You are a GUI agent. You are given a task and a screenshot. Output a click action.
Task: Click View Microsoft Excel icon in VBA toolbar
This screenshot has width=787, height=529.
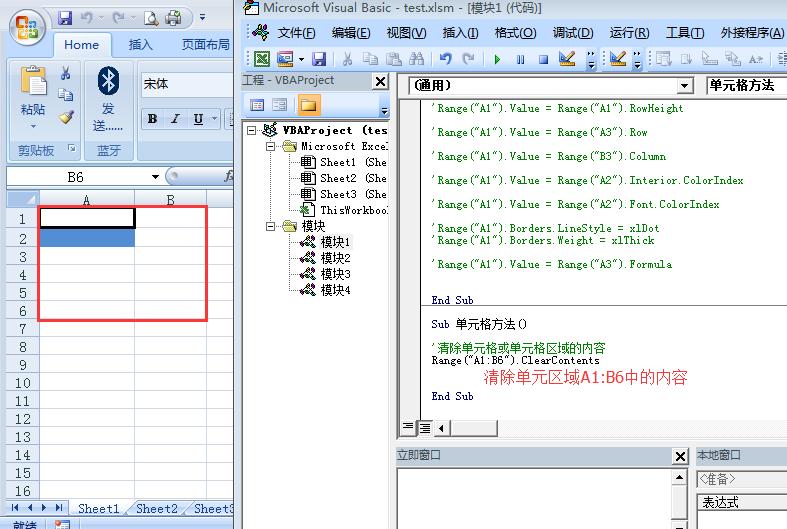tap(261, 59)
